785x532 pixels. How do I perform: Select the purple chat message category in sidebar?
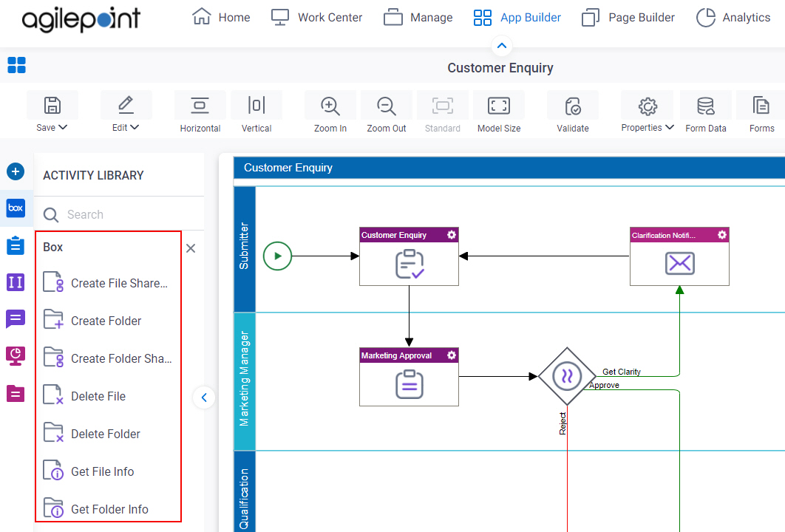[x=16, y=318]
